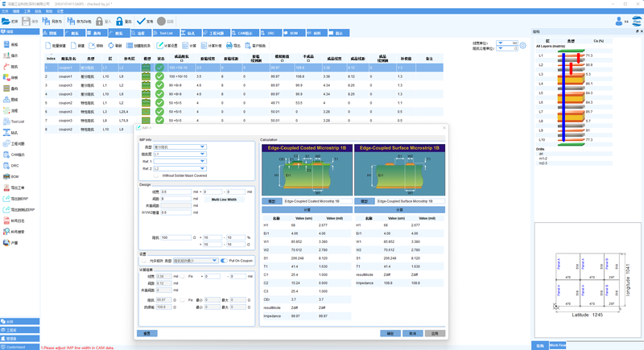
Task: Click the pencil calculation settings icon
Action: point(159,46)
